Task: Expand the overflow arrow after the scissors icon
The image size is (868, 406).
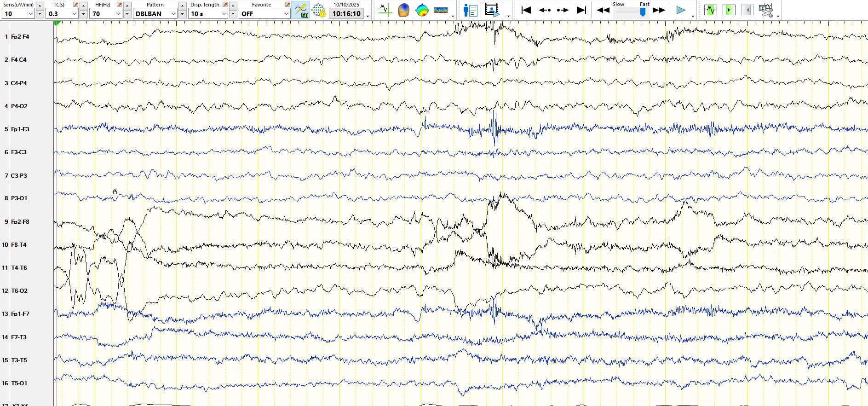Action: pos(778,16)
